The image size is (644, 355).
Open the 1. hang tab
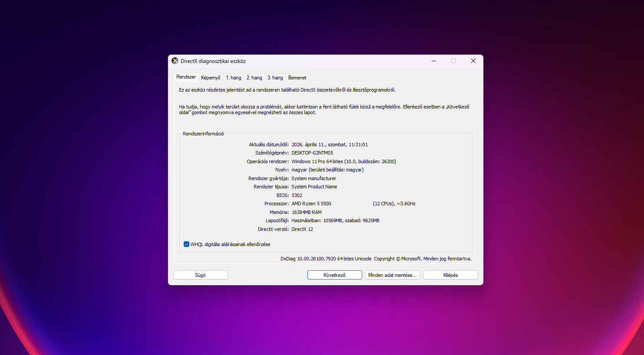click(234, 78)
